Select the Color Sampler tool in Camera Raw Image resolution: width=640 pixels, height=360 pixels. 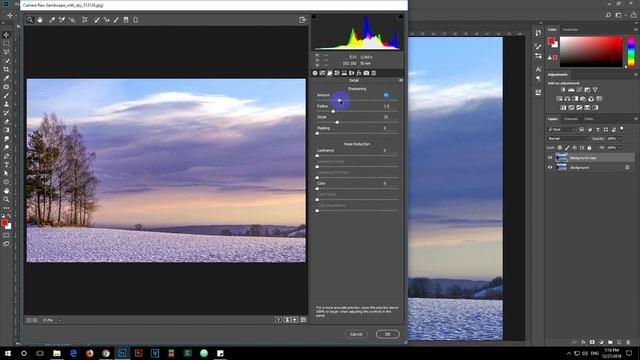tap(62, 20)
